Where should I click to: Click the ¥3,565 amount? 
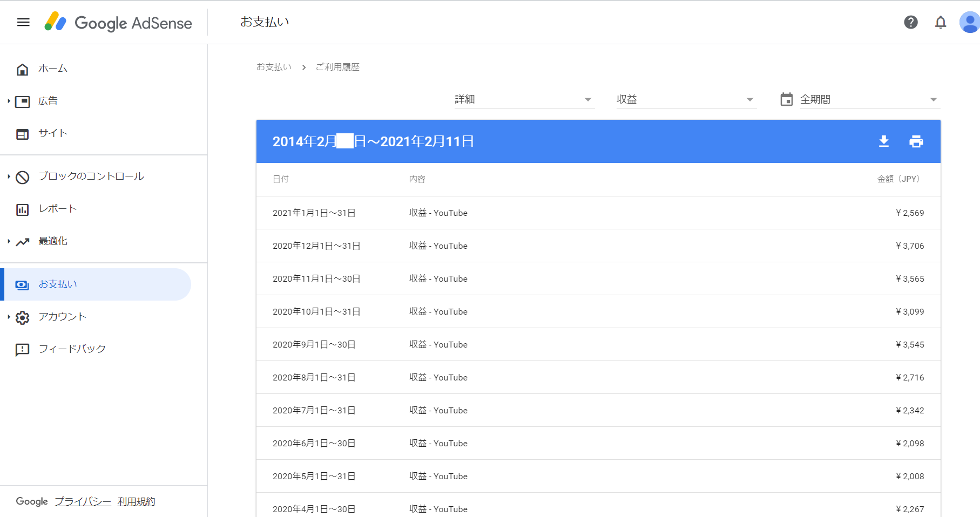coord(910,279)
